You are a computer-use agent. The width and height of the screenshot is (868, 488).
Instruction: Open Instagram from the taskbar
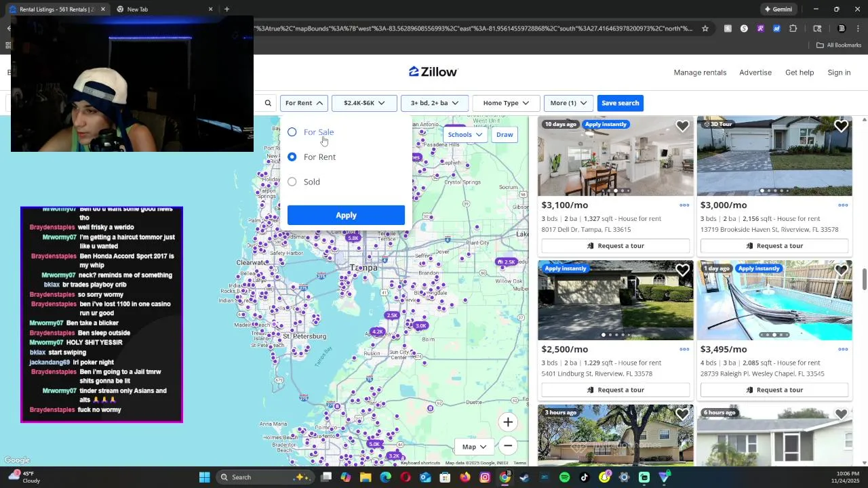(485, 477)
